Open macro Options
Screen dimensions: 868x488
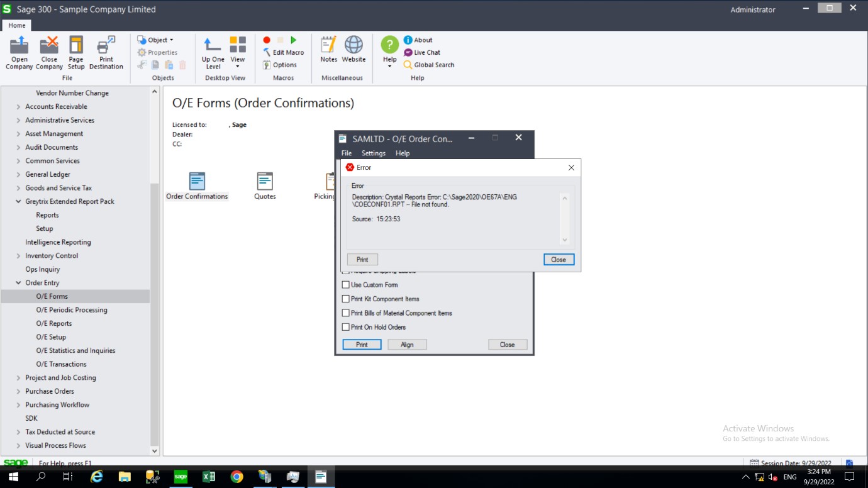coord(280,65)
